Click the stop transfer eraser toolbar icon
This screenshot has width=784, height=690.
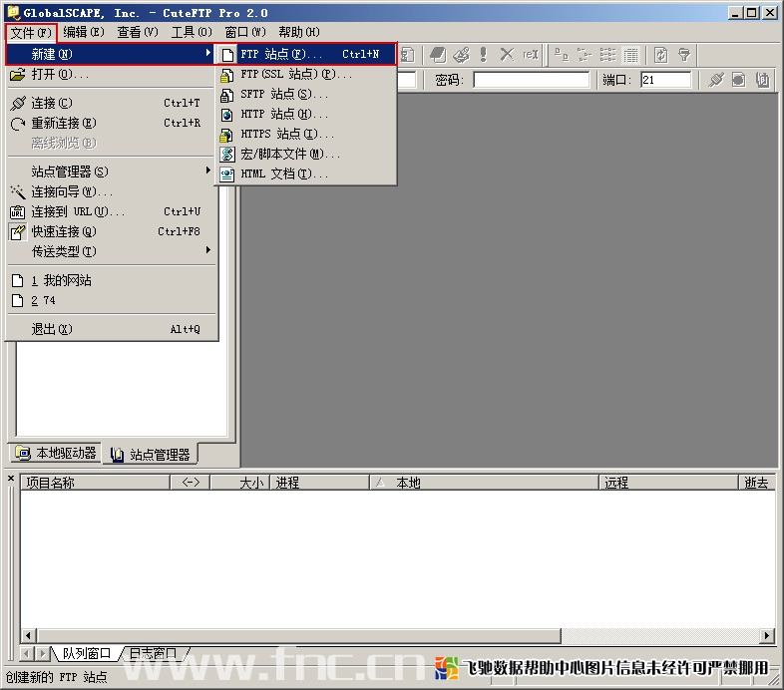(438, 55)
